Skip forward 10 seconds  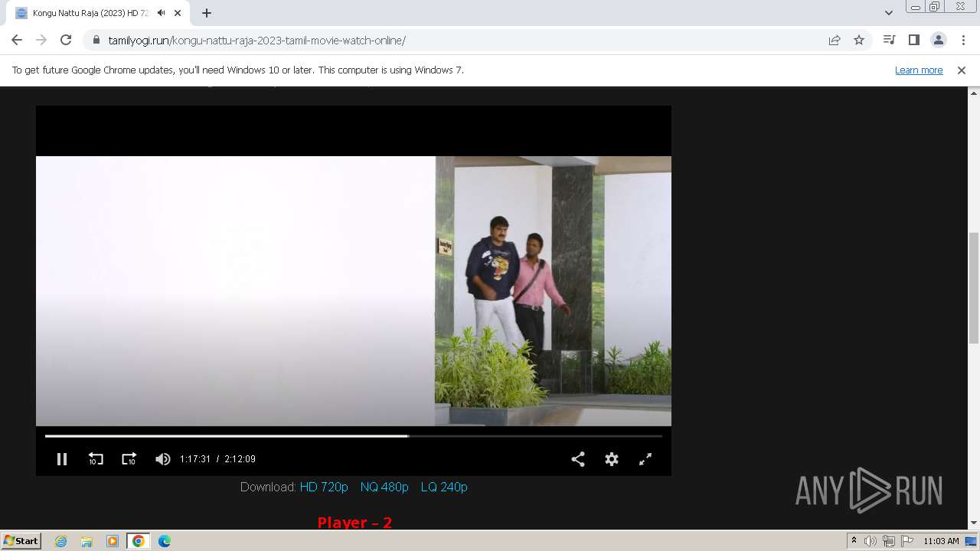point(129,459)
